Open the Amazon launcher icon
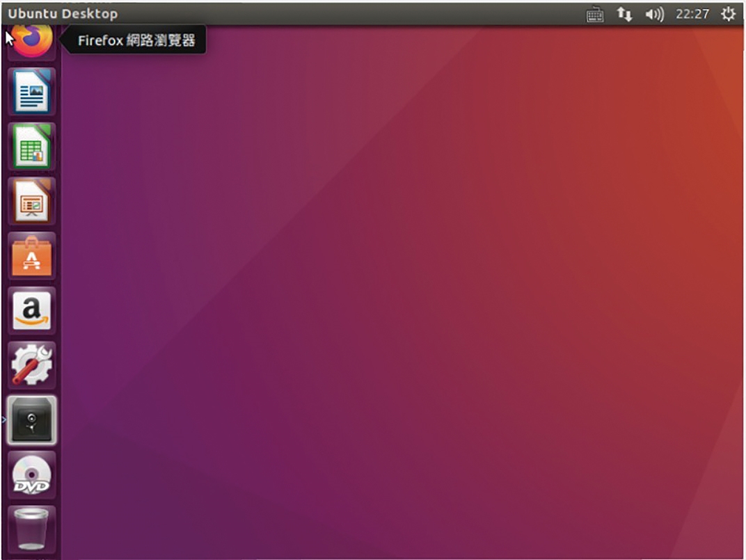The width and height of the screenshot is (746, 560). tap(31, 311)
